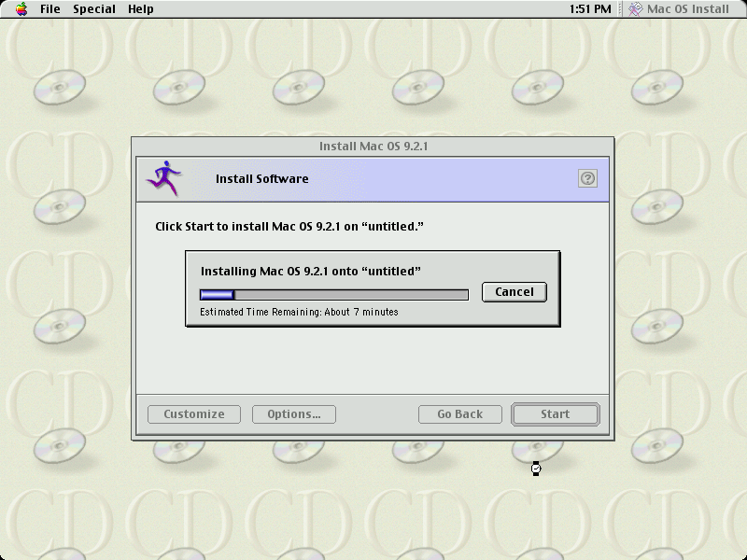Open the Options... dialog
747x560 pixels.
click(293, 414)
